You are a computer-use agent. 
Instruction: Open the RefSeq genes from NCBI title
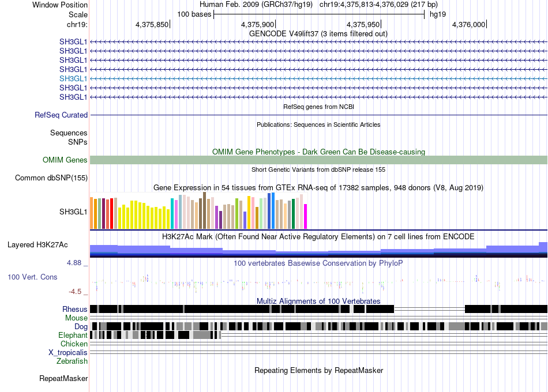click(318, 107)
